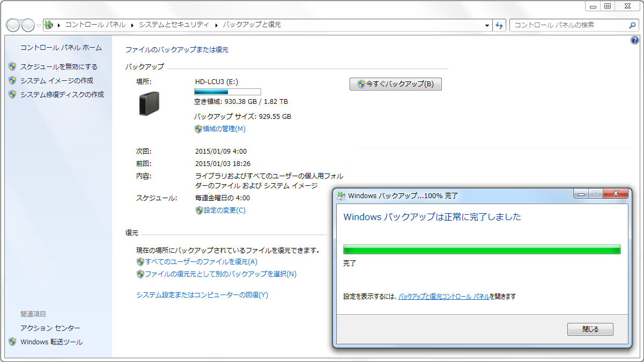Open アクション センター link
The height and width of the screenshot is (362, 644).
point(50,328)
